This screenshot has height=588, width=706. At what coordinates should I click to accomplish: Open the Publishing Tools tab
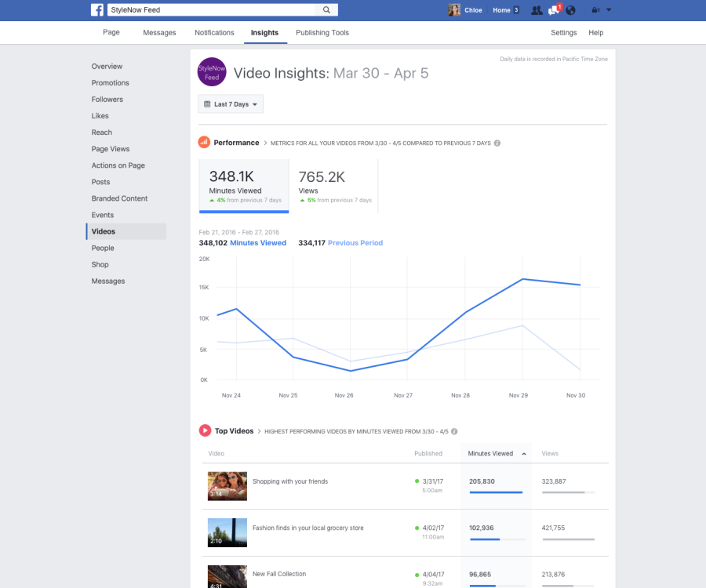pyautogui.click(x=322, y=33)
